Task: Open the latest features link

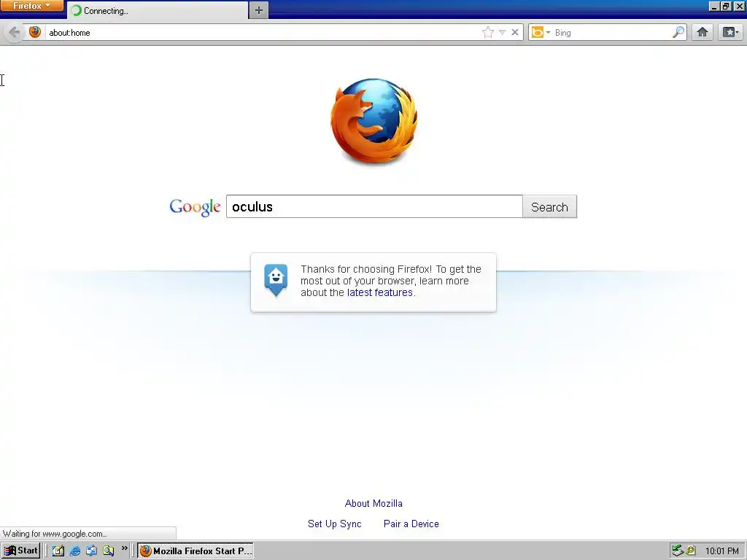Action: (379, 292)
